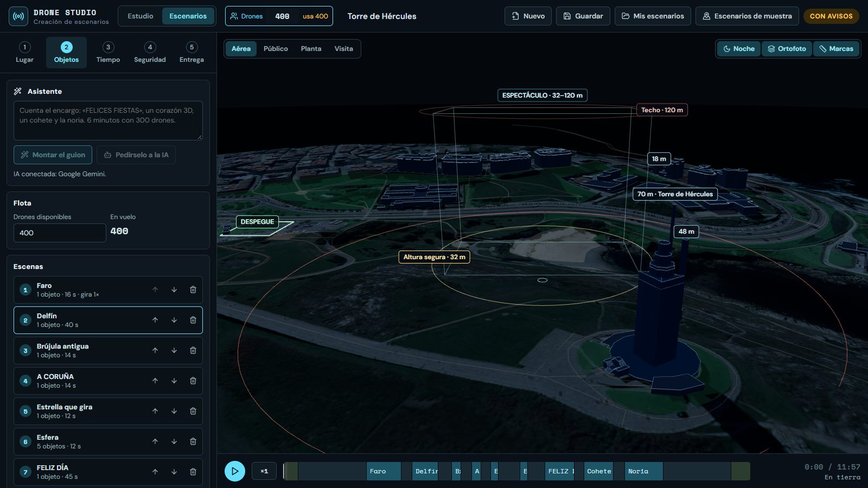Move Estrella que gira scene down
The height and width of the screenshot is (488, 868).
(174, 411)
